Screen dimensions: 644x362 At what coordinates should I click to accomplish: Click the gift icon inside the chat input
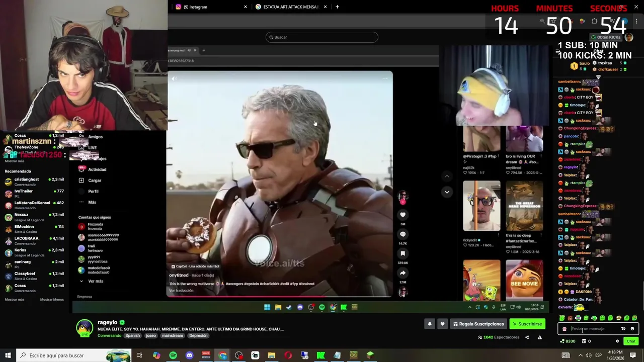click(x=565, y=329)
